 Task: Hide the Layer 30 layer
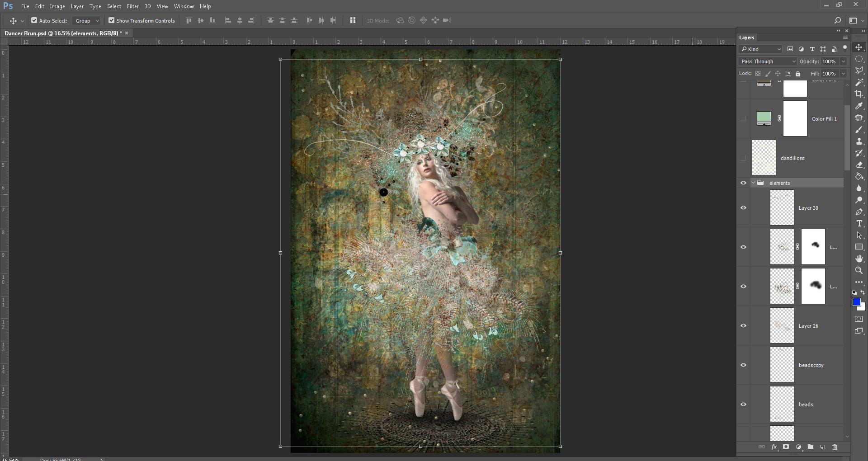tap(743, 208)
